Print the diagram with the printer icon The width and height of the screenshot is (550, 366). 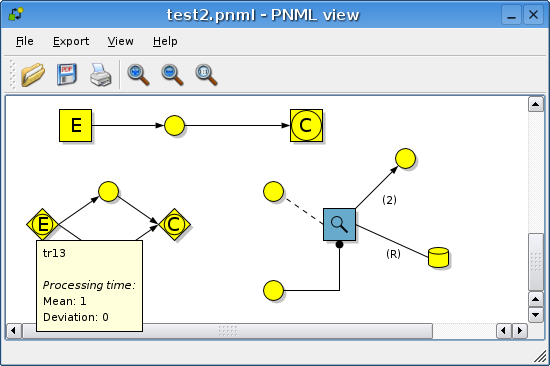(101, 75)
